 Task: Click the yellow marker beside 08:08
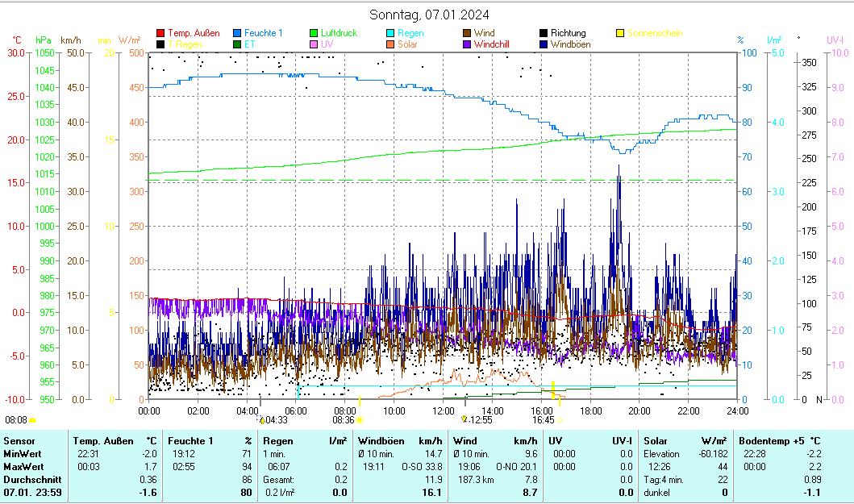click(x=33, y=419)
